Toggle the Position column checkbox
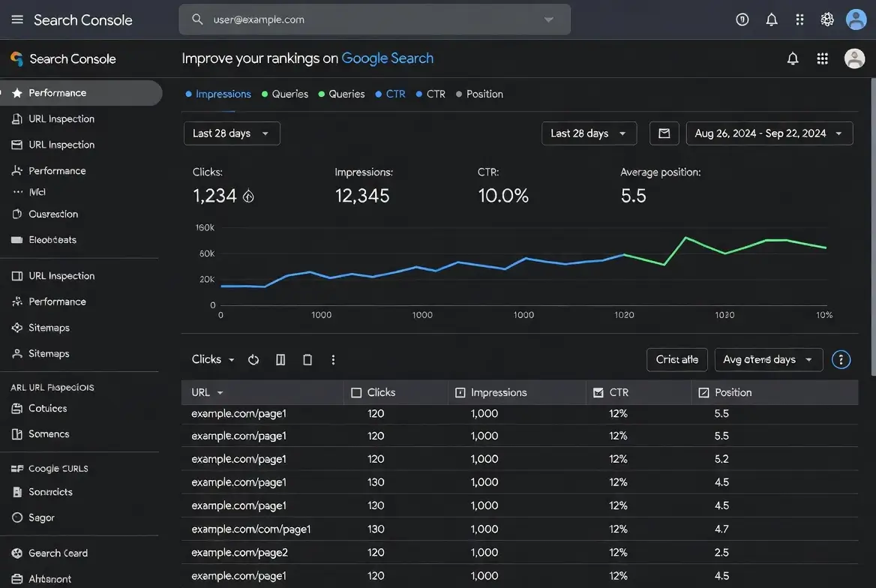Viewport: 876px width, 588px height. 704,393
